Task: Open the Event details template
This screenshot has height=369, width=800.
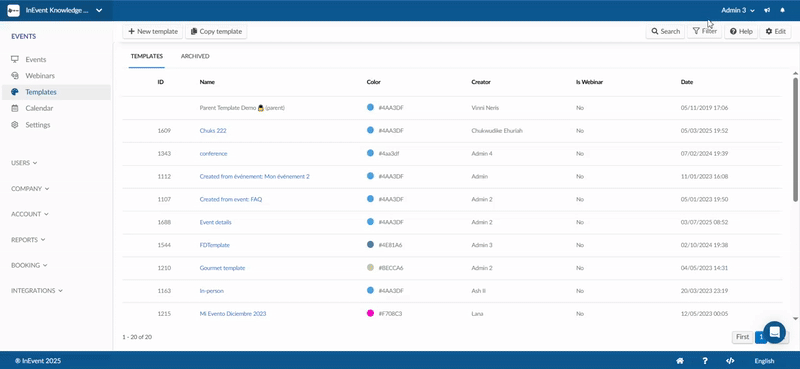Action: (x=215, y=223)
